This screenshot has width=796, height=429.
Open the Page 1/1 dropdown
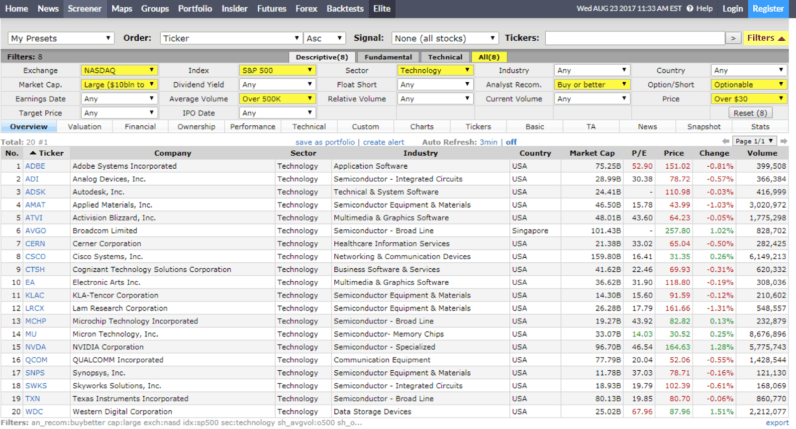tap(755, 141)
